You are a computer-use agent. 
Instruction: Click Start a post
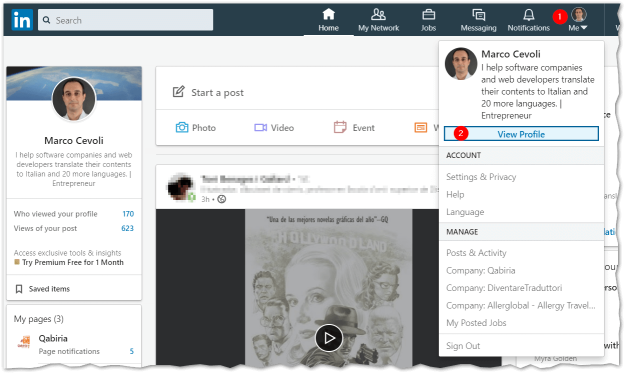pos(217,93)
